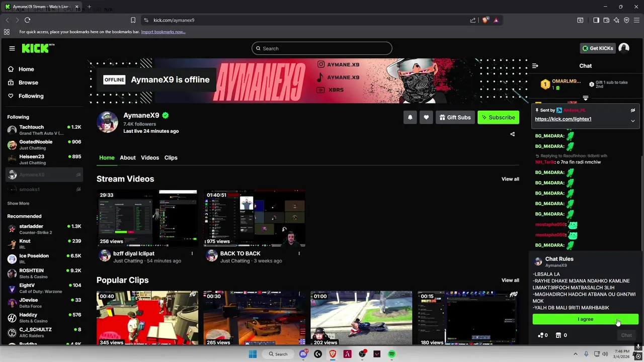Open Heiseen23 channel in Following list
The height and width of the screenshot is (362, 644).
[x=44, y=159]
